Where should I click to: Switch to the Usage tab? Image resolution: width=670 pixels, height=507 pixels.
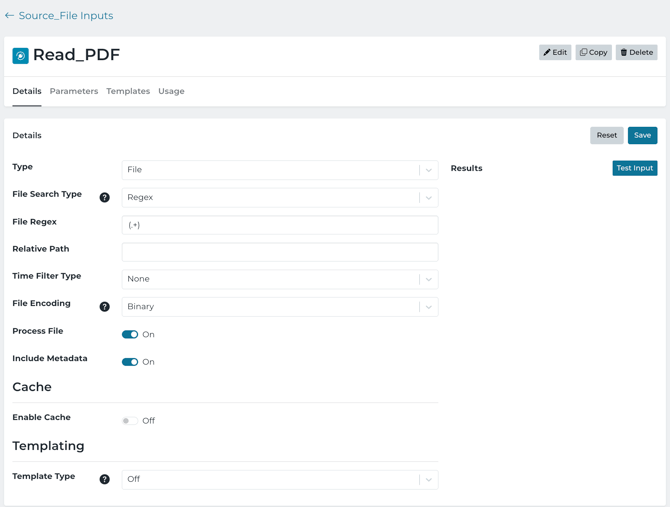[171, 91]
